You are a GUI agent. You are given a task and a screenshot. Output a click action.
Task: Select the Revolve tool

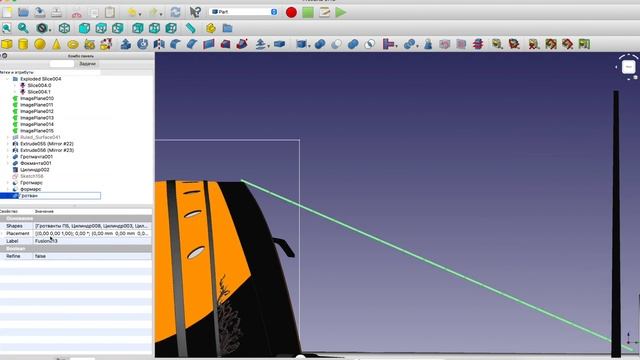142,44
